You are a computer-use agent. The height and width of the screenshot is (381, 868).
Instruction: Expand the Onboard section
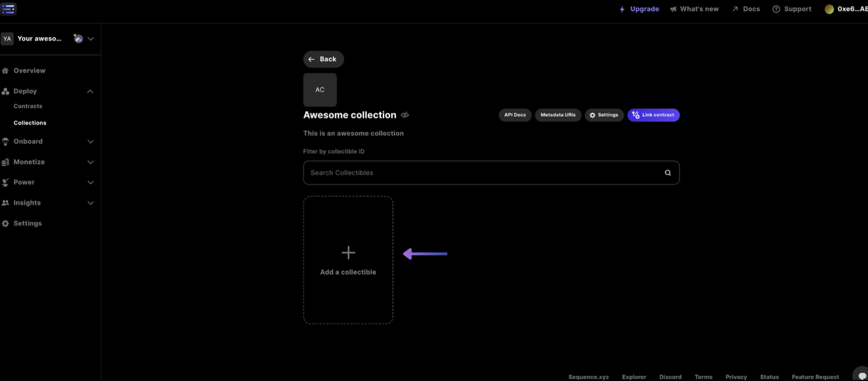(90, 142)
